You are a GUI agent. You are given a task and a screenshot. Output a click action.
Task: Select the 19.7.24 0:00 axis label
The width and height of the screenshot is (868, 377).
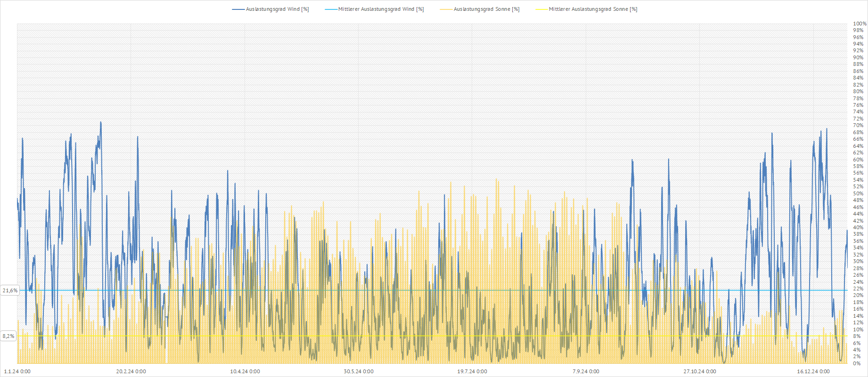click(x=472, y=371)
